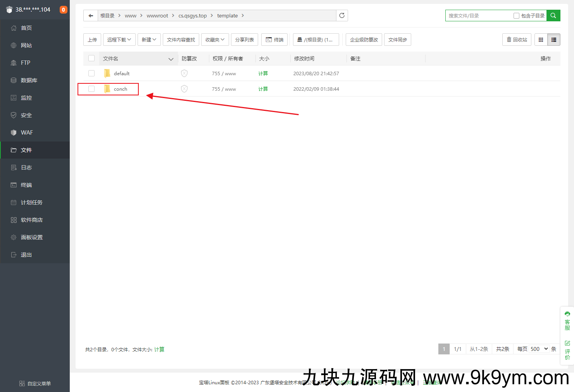Calculate size of conch folder
This screenshot has height=392, width=574.
(263, 89)
